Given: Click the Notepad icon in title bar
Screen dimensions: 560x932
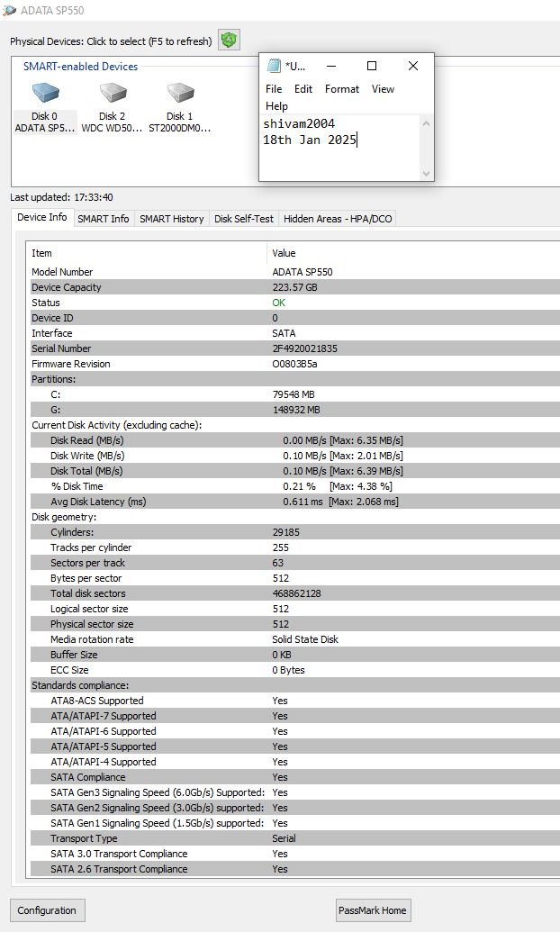Looking at the screenshot, I should point(274,66).
